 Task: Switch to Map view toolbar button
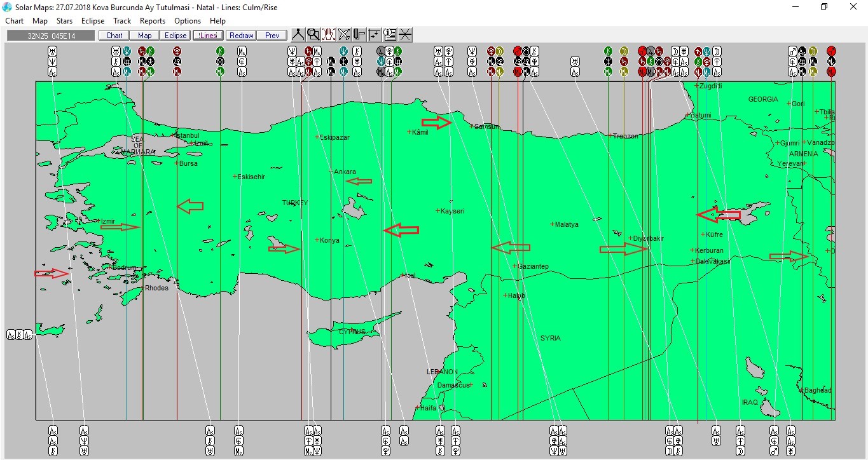click(x=145, y=36)
